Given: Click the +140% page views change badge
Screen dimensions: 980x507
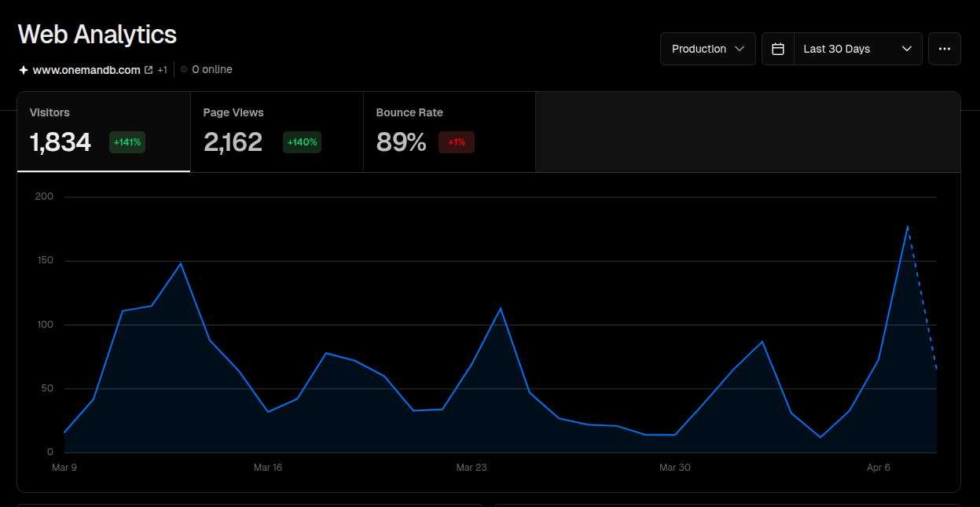Looking at the screenshot, I should click(x=302, y=142).
